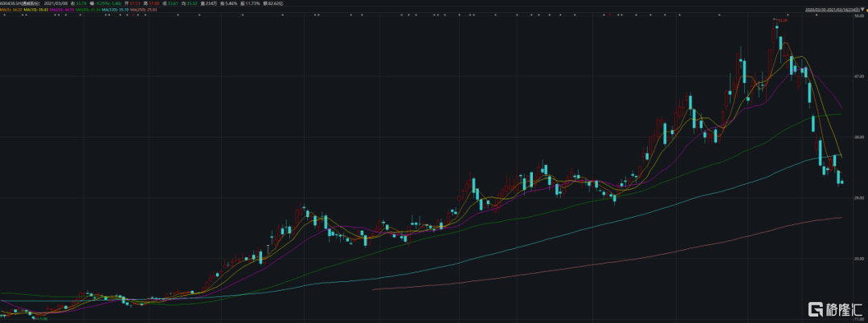Select the MA(20) 44.59 indicator label
This screenshot has height=323, width=868.
point(62,10)
